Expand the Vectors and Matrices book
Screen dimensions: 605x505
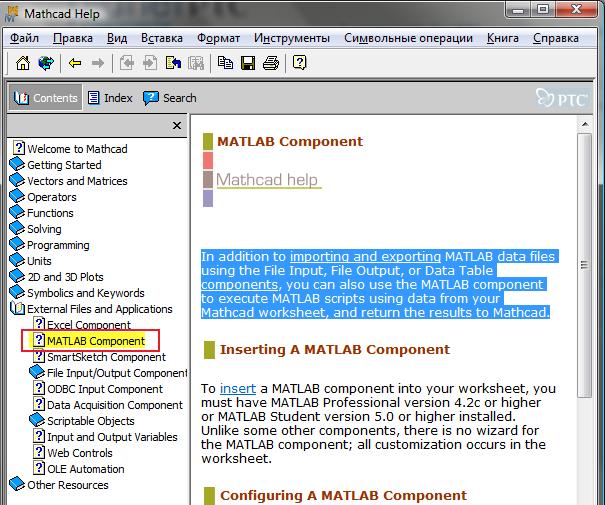(17, 180)
